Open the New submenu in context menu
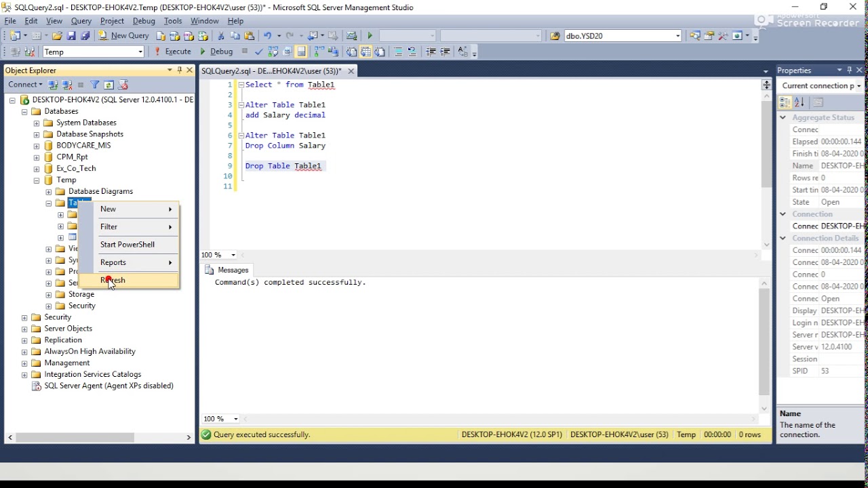This screenshot has height=488, width=868. click(129, 209)
